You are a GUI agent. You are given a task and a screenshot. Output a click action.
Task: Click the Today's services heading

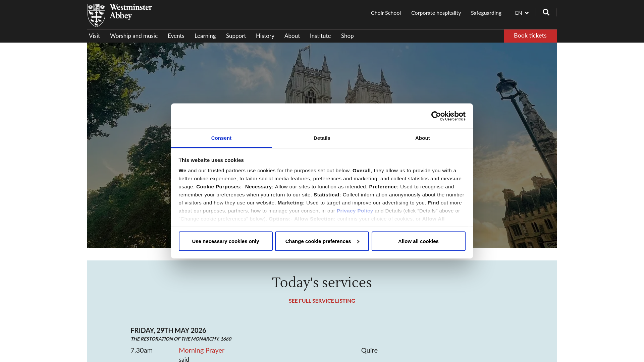(x=322, y=283)
